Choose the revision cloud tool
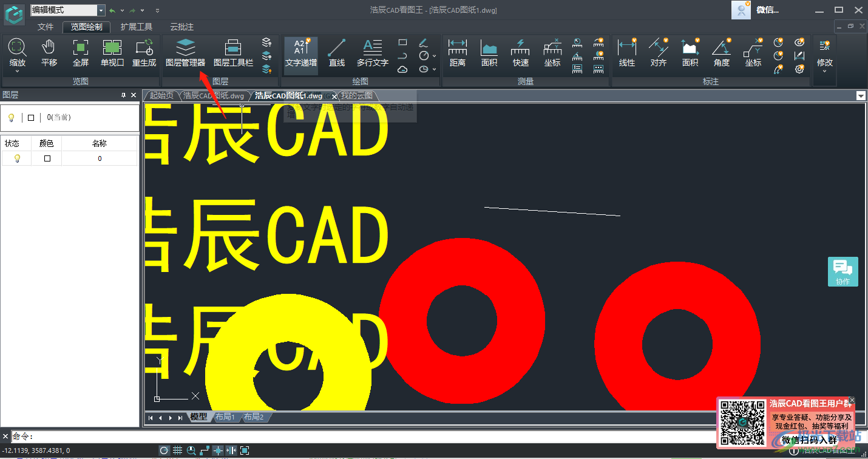This screenshot has width=868, height=459. tap(402, 69)
